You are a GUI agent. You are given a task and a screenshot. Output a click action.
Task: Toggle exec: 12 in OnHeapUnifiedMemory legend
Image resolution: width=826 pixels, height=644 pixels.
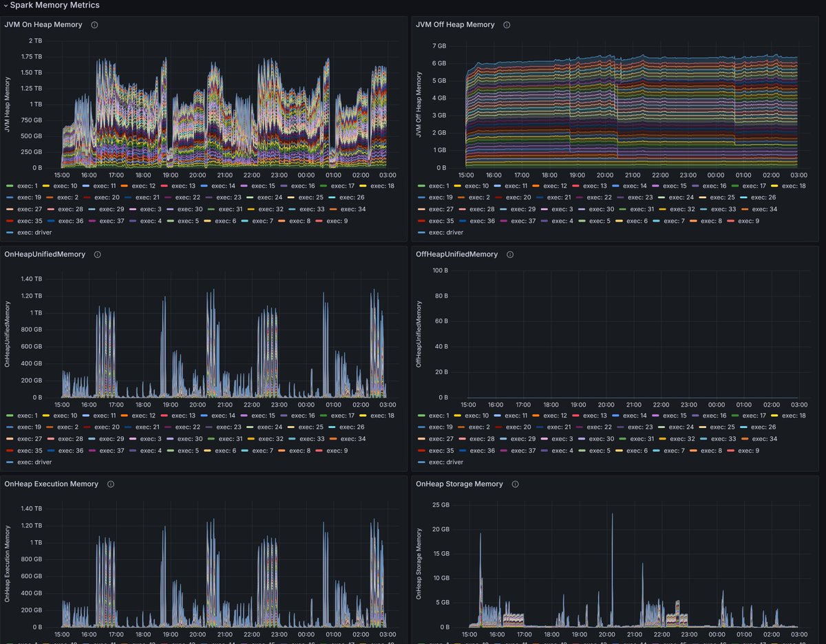(x=143, y=416)
